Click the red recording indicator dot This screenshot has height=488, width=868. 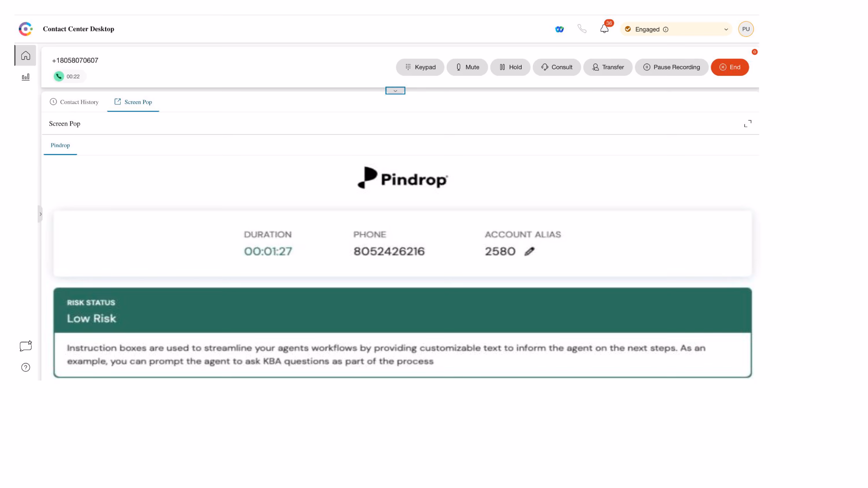point(755,52)
